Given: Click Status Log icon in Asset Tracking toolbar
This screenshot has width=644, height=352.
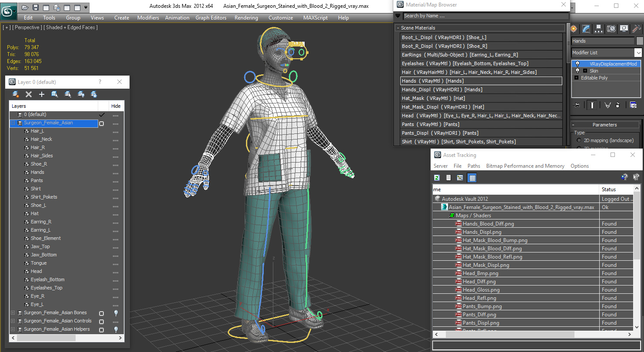Looking at the screenshot, I should click(x=448, y=178).
